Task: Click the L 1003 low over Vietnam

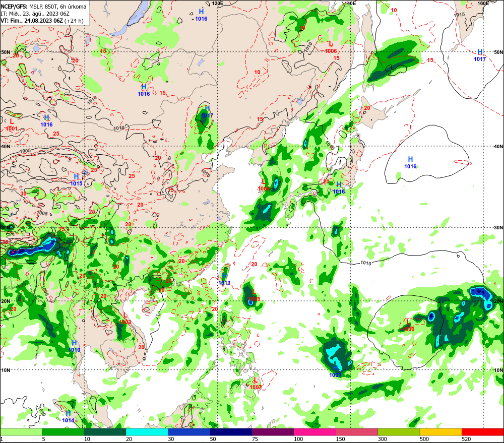Action: pyautogui.click(x=125, y=319)
